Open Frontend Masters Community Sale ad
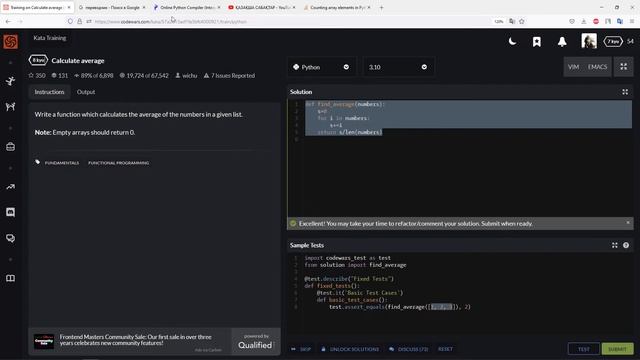Screen dimensions: 640x360 (129, 341)
